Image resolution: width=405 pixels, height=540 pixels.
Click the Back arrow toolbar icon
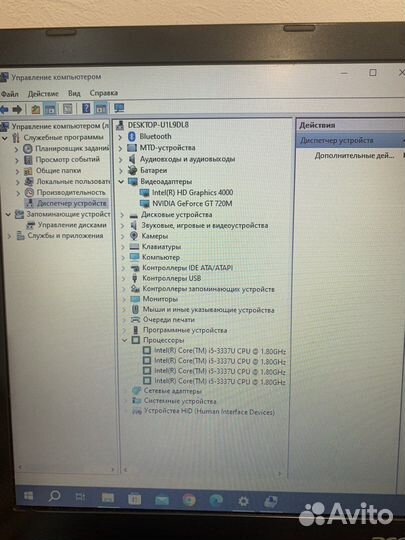pos(4,110)
